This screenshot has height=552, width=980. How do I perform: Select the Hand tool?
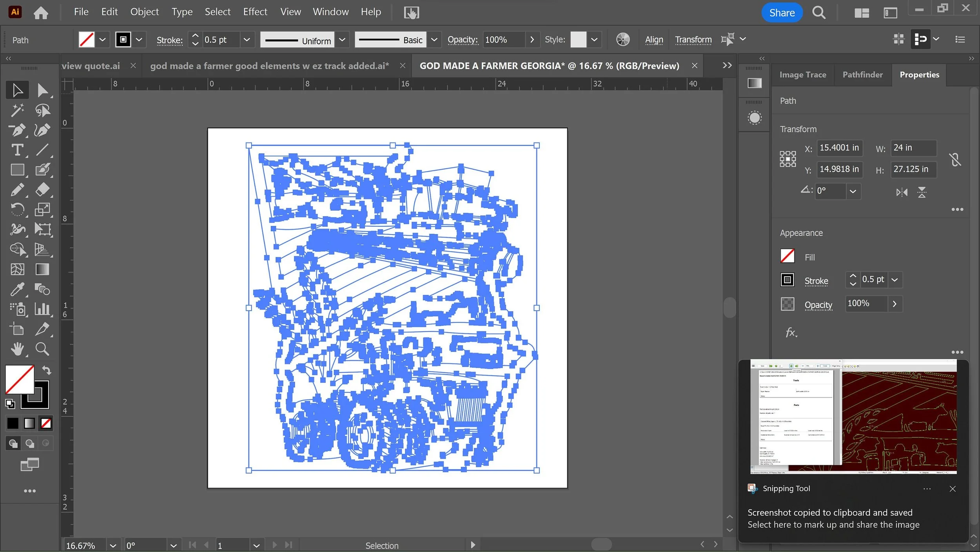point(17,349)
